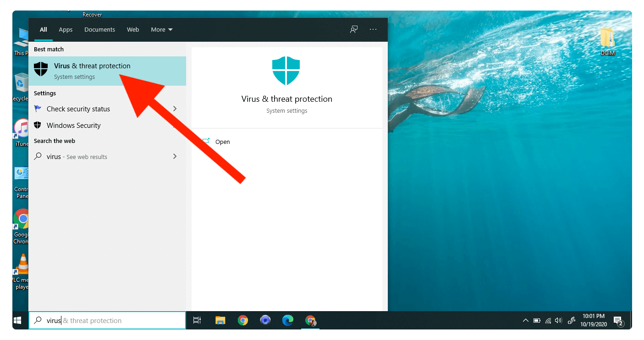Image resolution: width=644 pixels, height=340 pixels.
Task: Open Task View from the taskbar
Action: [197, 320]
